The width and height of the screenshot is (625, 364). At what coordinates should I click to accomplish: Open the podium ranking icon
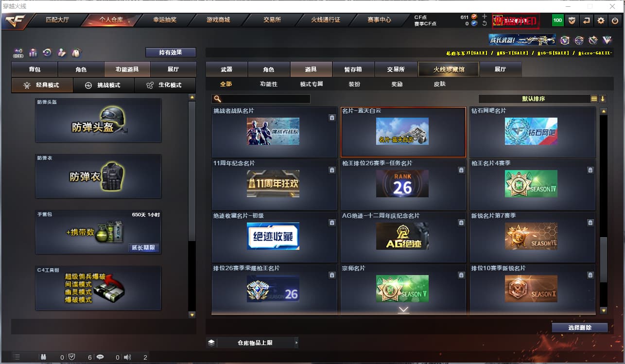click(33, 52)
